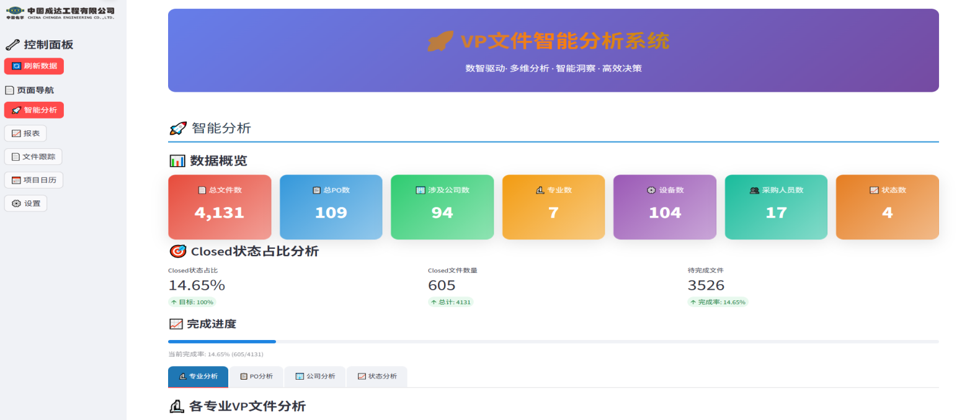Click the 状态数 chart icon
This screenshot has width=980, height=420.
click(x=873, y=190)
